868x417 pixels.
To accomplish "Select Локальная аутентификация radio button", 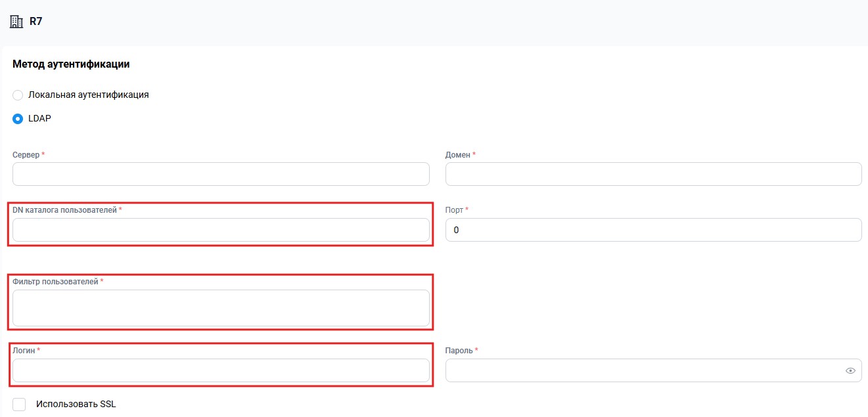I will pyautogui.click(x=18, y=95).
